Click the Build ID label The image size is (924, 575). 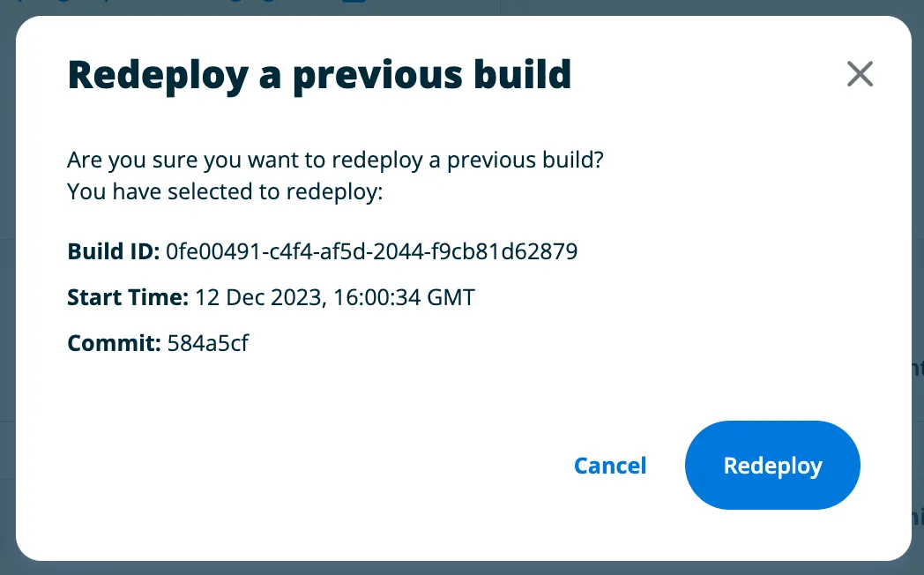pos(112,251)
